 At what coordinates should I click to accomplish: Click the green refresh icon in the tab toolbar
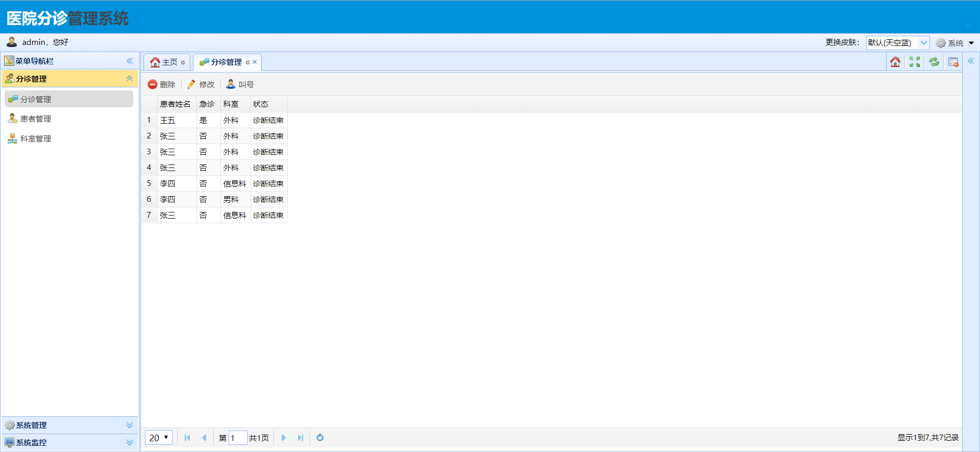pyautogui.click(x=934, y=62)
